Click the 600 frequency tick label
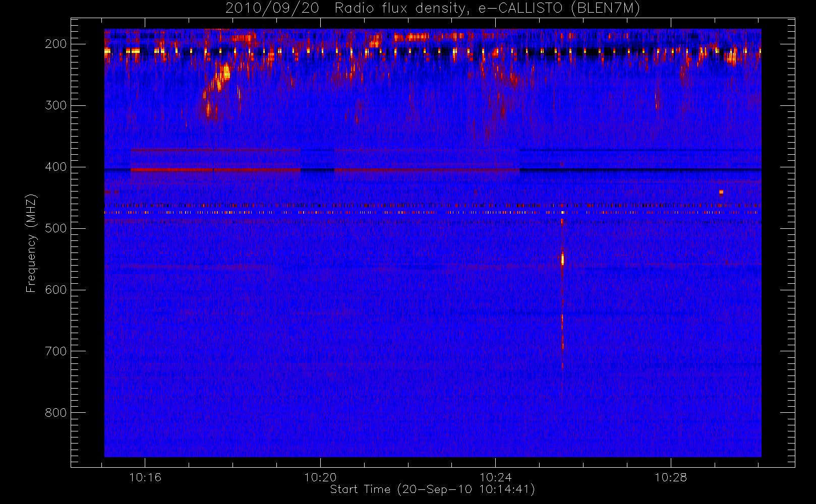This screenshot has width=816, height=504. [55, 290]
